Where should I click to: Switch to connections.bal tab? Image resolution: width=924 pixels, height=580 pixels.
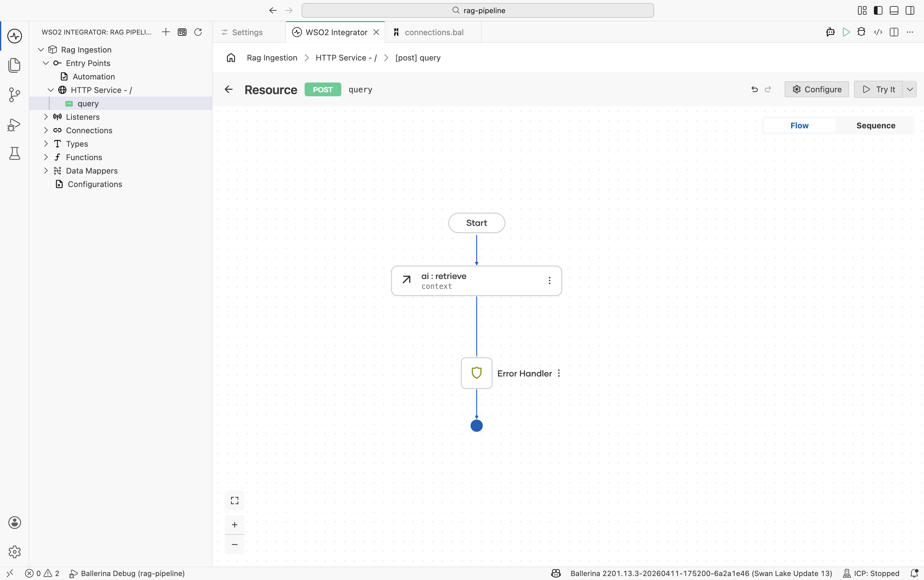coord(433,32)
